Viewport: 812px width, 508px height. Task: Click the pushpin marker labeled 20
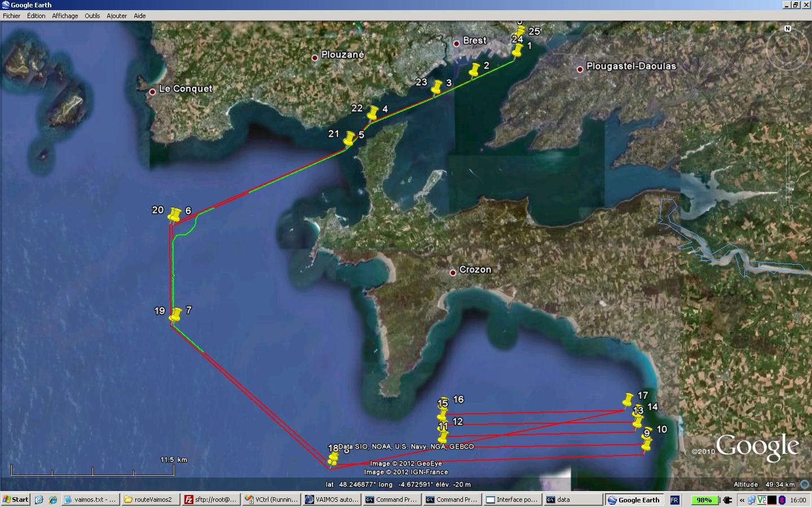[174, 215]
